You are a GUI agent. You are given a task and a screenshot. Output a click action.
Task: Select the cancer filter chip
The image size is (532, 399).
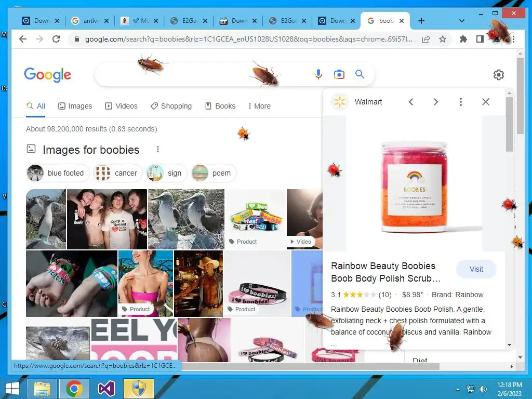click(118, 173)
